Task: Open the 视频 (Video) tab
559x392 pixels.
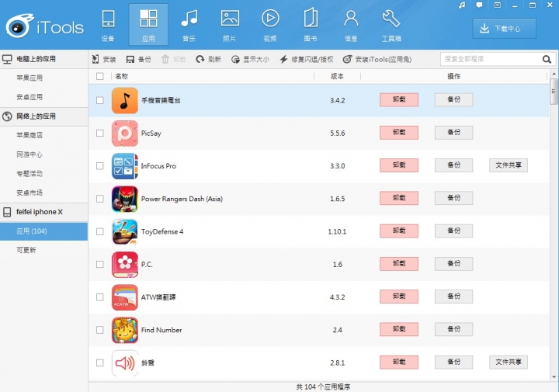Action: (270, 26)
